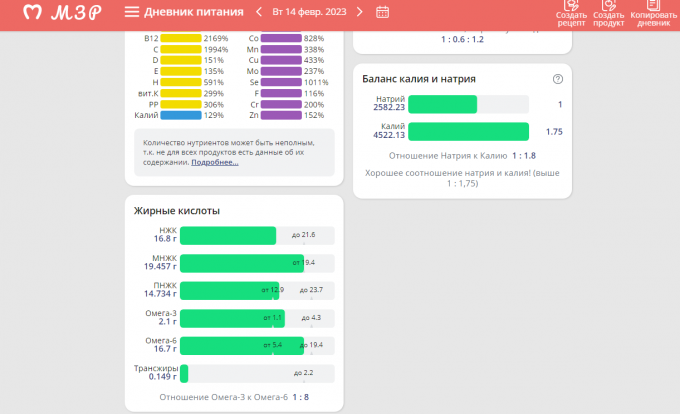Click the Калий blue nutrient bar
Viewport: 680px width, 414px height.
point(181,116)
